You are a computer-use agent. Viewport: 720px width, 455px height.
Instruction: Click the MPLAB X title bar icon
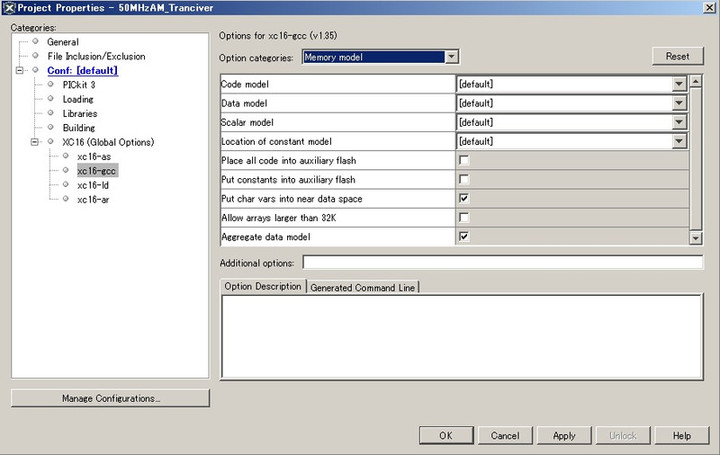[x=9, y=7]
